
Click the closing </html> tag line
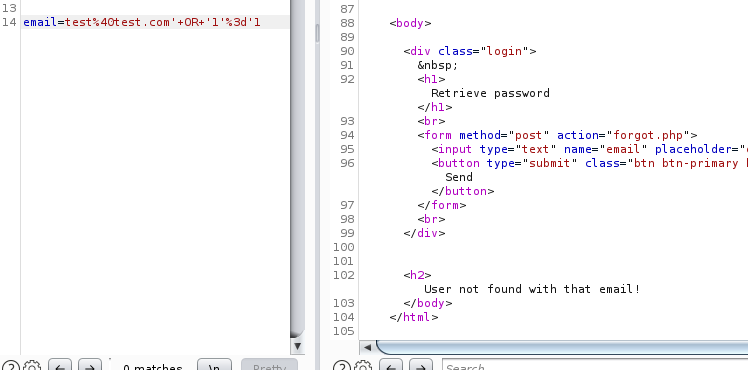point(414,317)
